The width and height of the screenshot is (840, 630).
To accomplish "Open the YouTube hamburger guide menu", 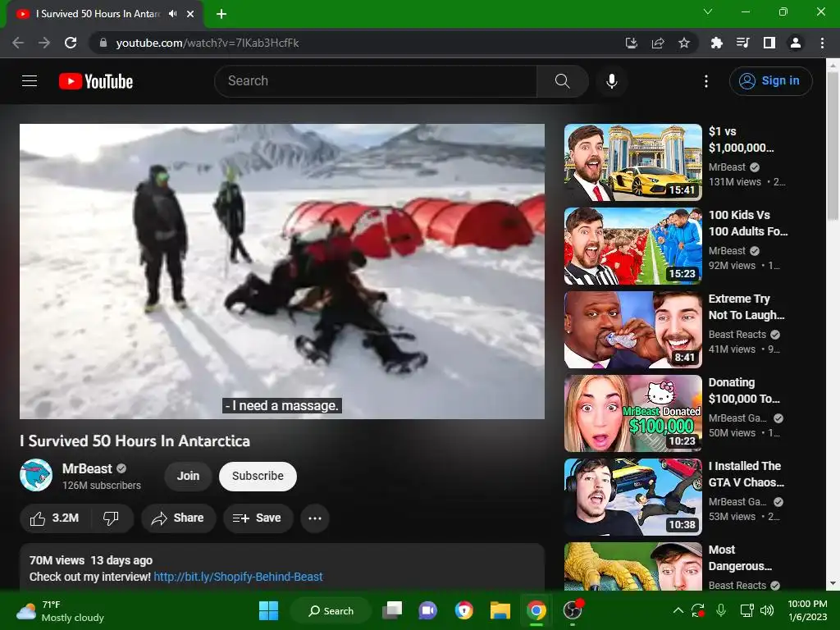I will pyautogui.click(x=30, y=81).
